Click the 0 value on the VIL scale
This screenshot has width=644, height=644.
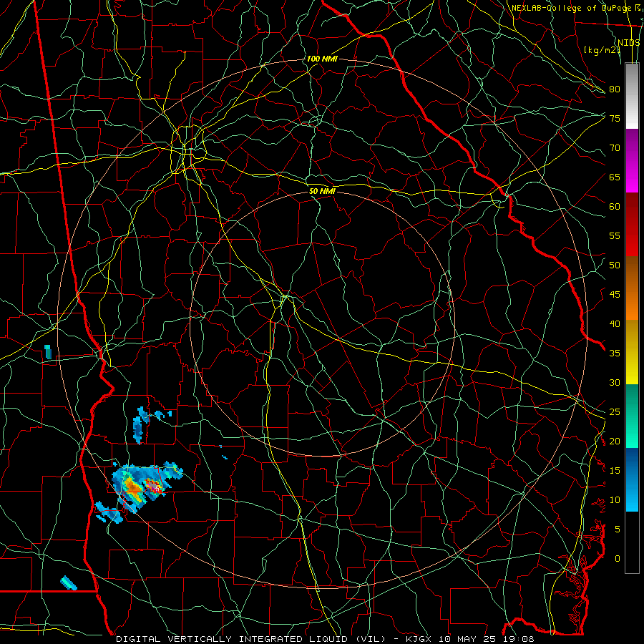[618, 559]
